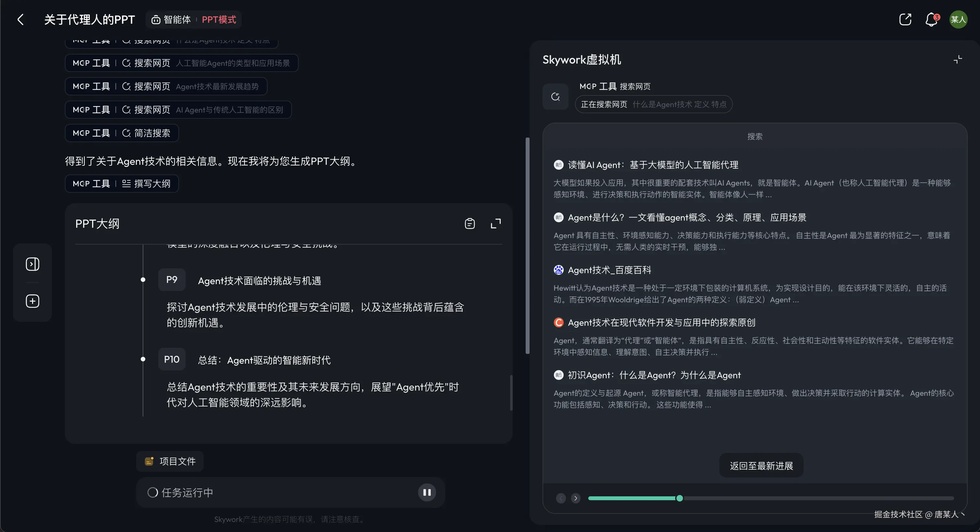Expand the 简洁搜索 MCP tool step
The width and height of the screenshot is (980, 532).
tap(122, 133)
